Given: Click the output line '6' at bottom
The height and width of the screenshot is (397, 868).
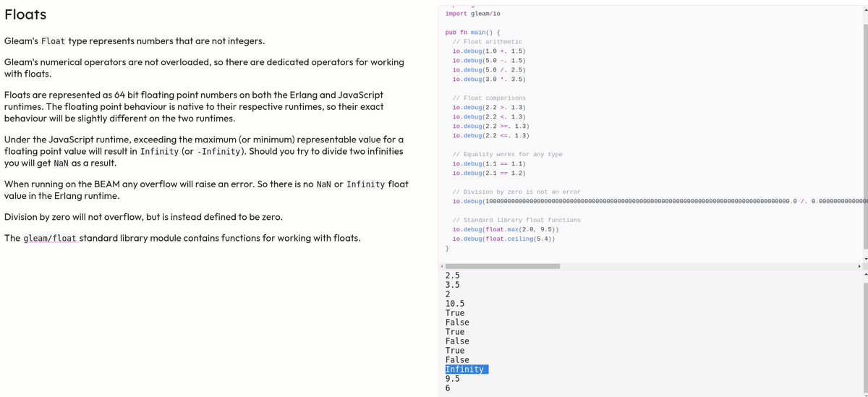Looking at the screenshot, I should coord(448,388).
